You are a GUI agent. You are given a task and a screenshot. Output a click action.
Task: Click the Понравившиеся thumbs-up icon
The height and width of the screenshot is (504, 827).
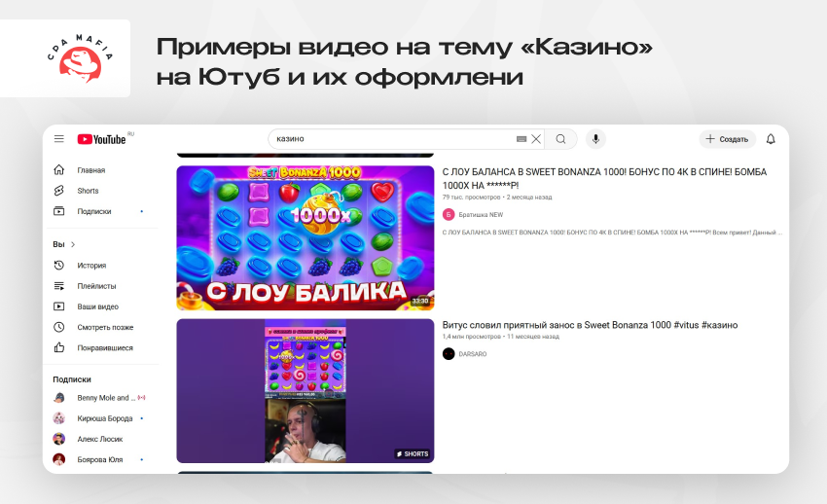(59, 347)
